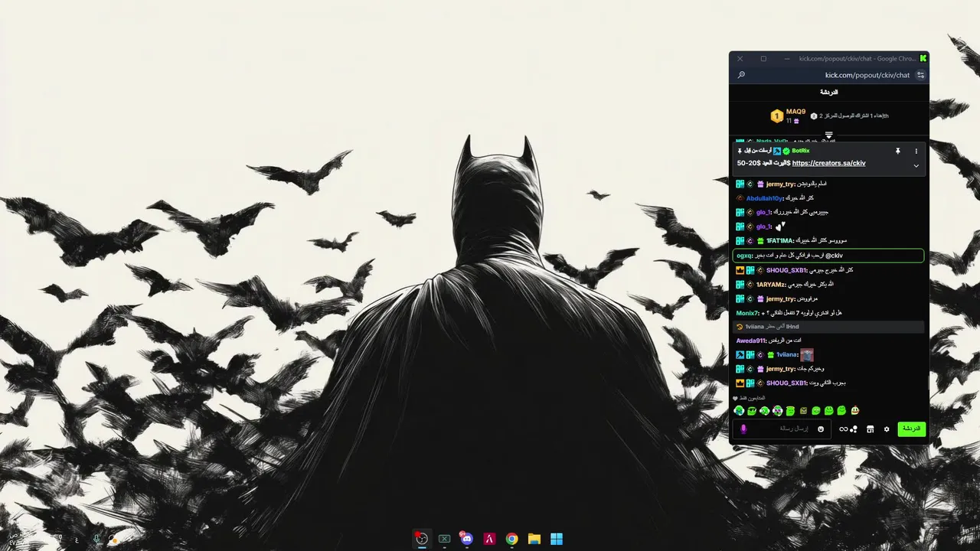Click the green chat send button
Screen dimensions: 980x551
[x=912, y=429]
